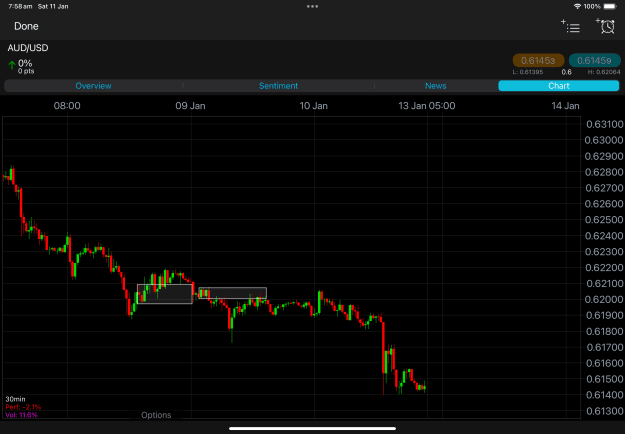Tap the home indicator bar
The height and width of the screenshot is (434, 625).
click(312, 429)
